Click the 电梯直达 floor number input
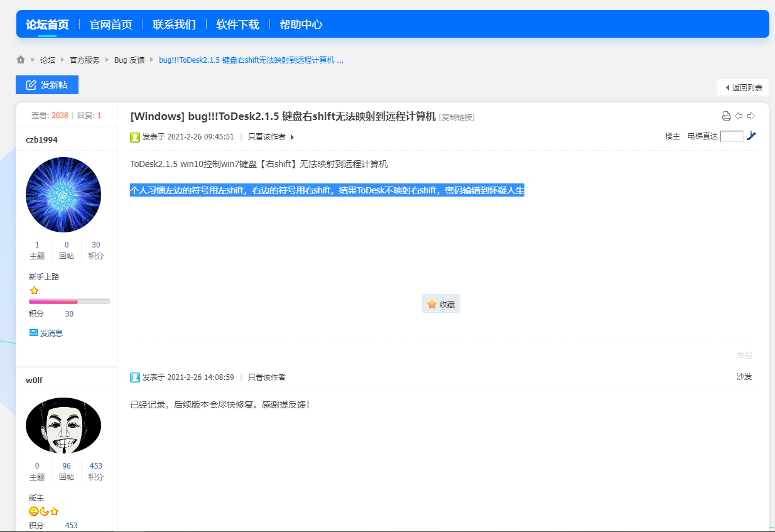This screenshot has width=775, height=532. pyautogui.click(x=732, y=136)
